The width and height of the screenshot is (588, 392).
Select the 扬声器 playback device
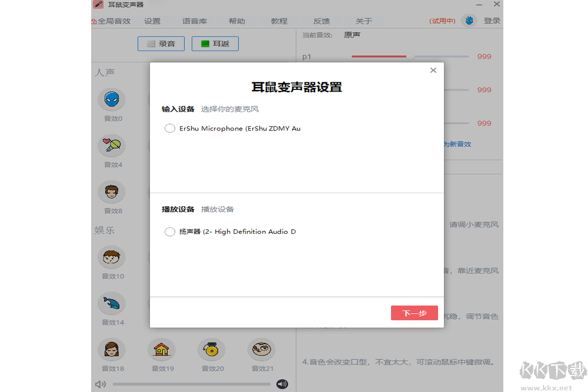[170, 231]
